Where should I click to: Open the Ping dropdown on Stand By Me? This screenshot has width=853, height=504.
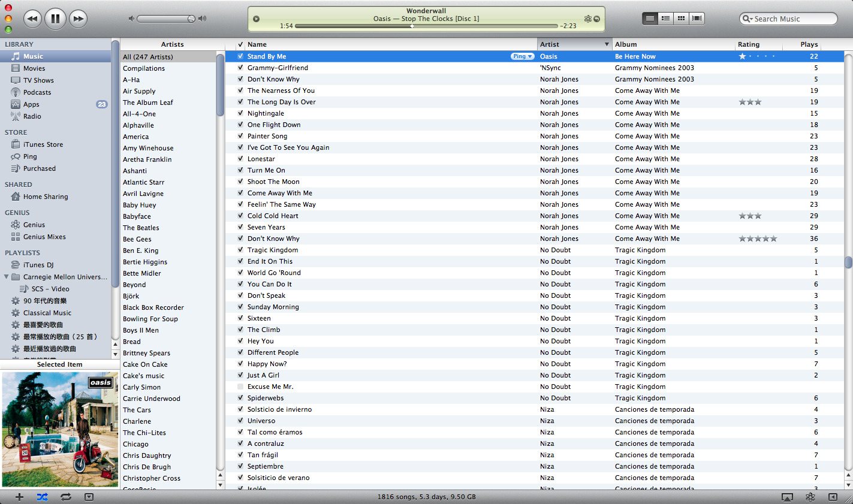coord(523,56)
